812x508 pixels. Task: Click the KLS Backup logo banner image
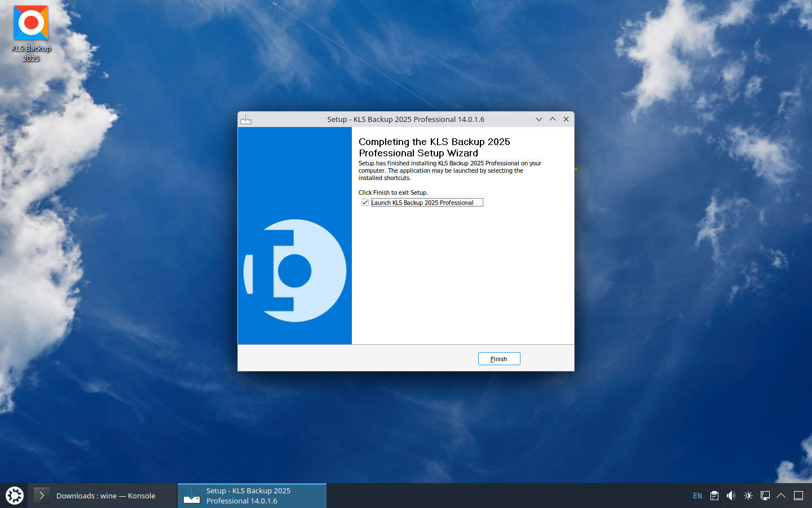click(295, 236)
